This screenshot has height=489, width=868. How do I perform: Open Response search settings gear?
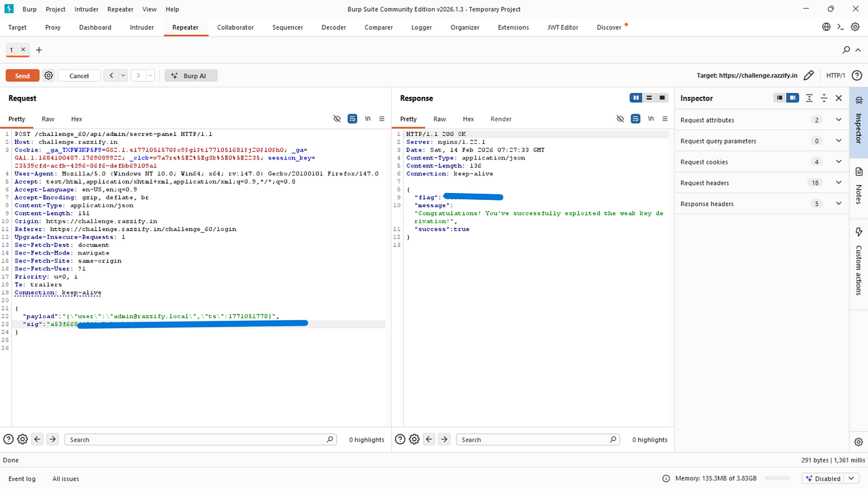point(414,439)
